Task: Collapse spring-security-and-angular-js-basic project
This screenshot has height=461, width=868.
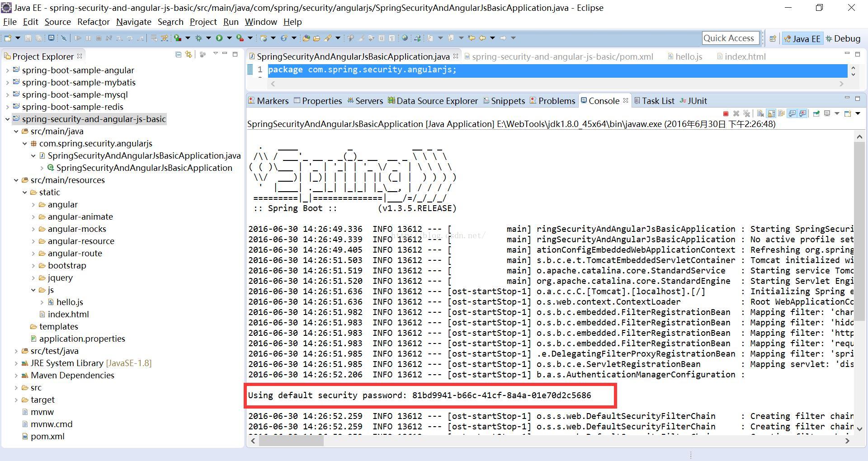Action: click(7, 119)
